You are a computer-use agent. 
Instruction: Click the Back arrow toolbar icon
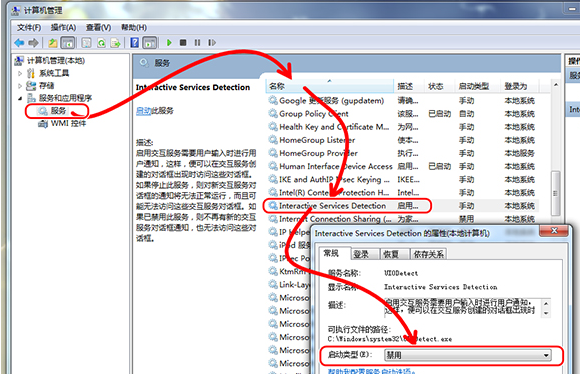click(x=19, y=43)
